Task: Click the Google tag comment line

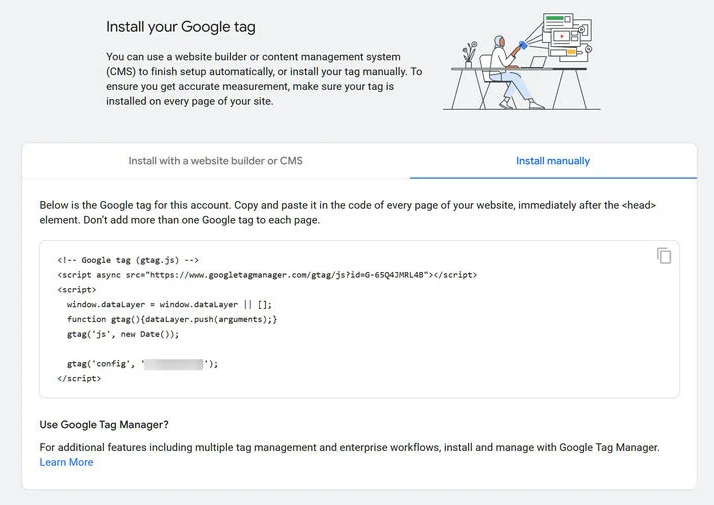Action: pos(128,260)
